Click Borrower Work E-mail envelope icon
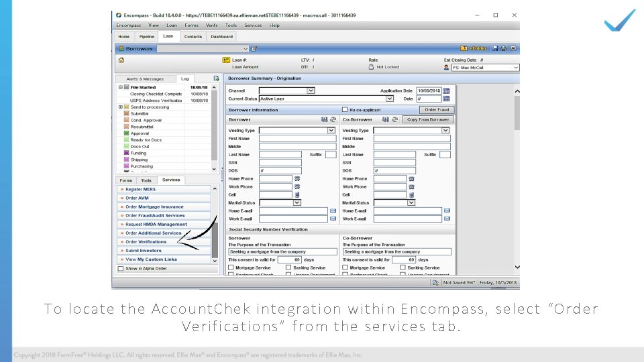The height and width of the screenshot is (362, 644). pyautogui.click(x=333, y=219)
